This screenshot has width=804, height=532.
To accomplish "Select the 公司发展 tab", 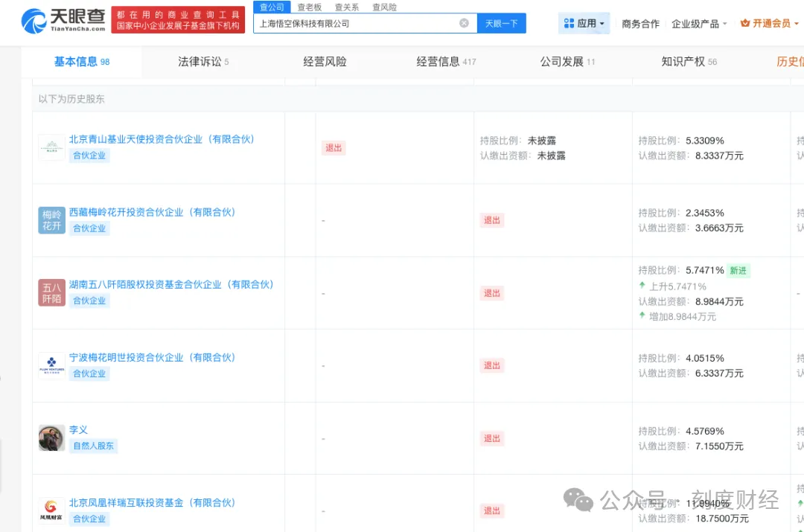I will (567, 62).
